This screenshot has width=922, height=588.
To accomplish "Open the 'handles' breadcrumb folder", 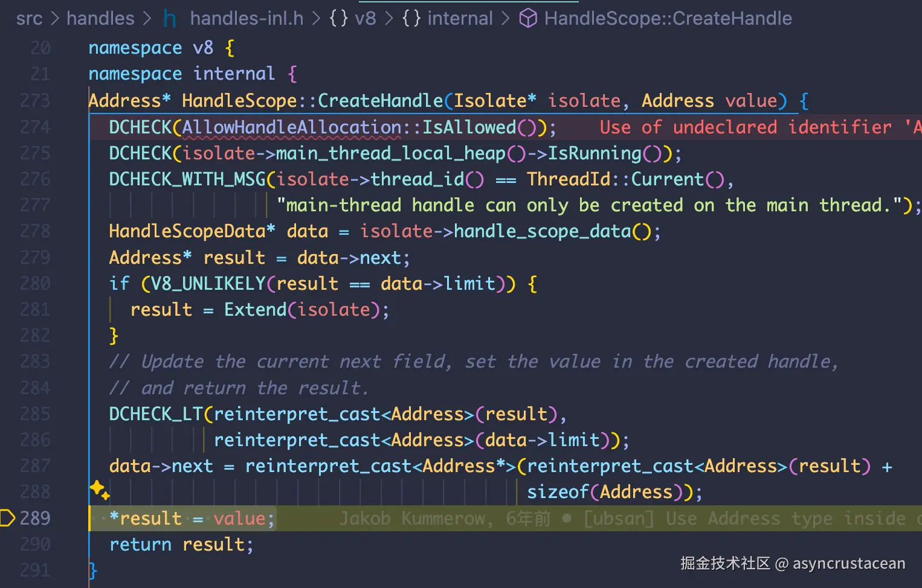I will [x=100, y=19].
